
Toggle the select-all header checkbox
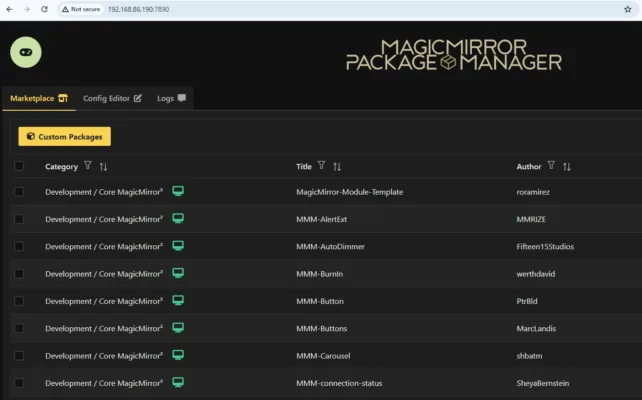coord(19,166)
